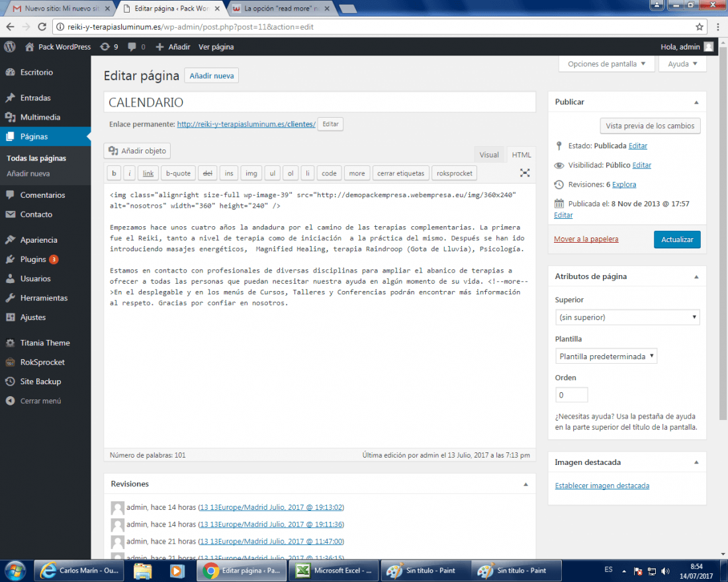Click the admin avatar beside Hola, admin
This screenshot has height=582, width=728.
point(709,47)
